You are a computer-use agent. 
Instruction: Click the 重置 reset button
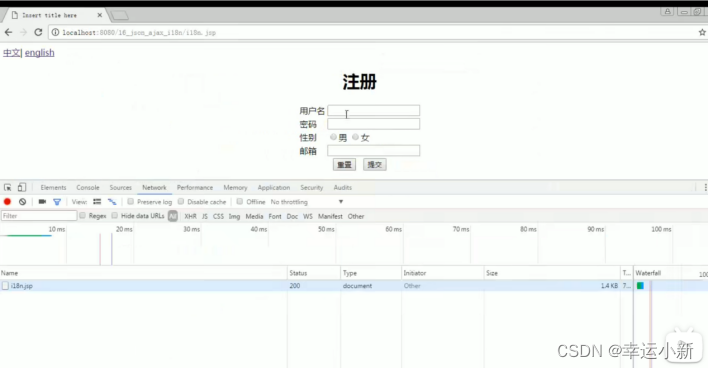[x=344, y=165]
